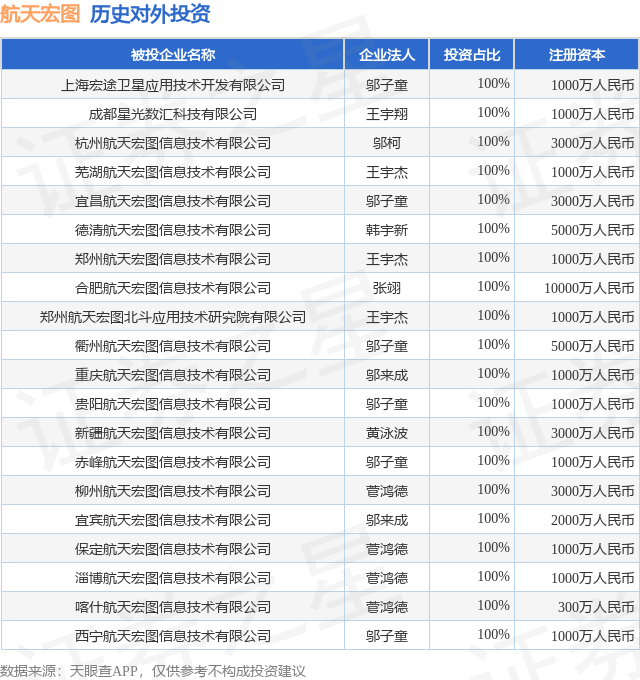Click 5000万人民币 capital in 衢州 row
The width and height of the screenshot is (640, 680).
(x=593, y=347)
